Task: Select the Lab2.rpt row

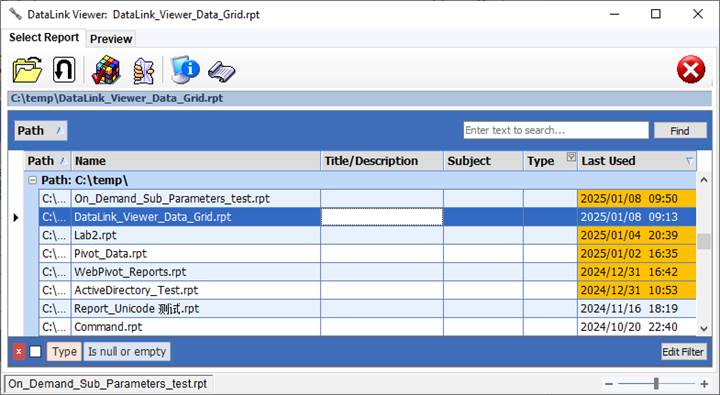Action: 367,235
